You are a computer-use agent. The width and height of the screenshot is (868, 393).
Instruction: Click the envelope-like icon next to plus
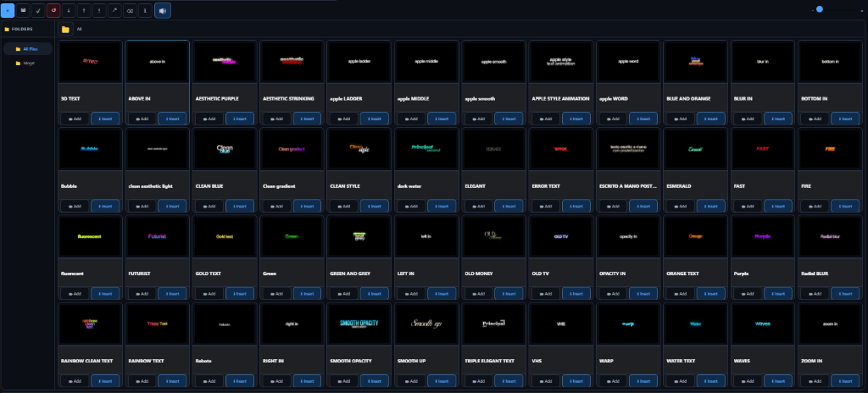(x=23, y=10)
